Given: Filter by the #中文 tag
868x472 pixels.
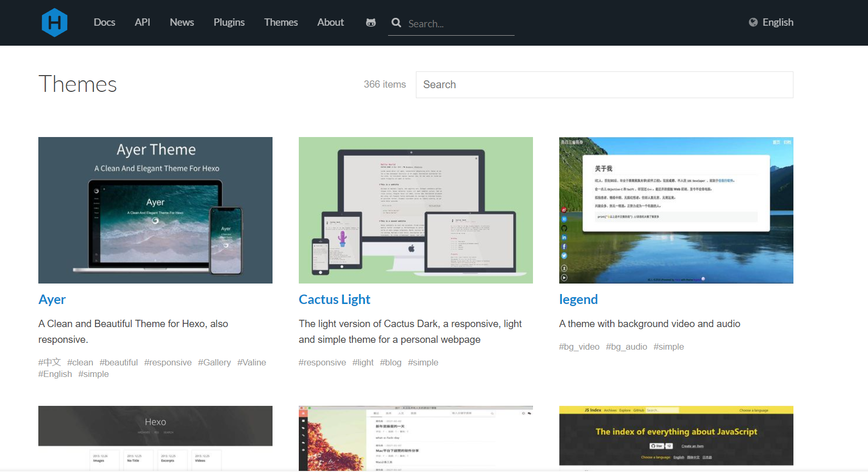Looking at the screenshot, I should click(x=49, y=362).
